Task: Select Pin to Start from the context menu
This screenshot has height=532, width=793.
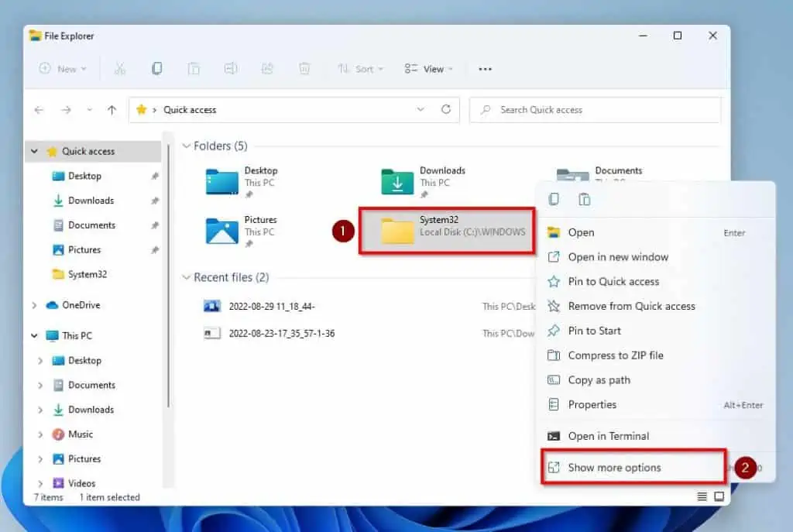Action: tap(594, 331)
